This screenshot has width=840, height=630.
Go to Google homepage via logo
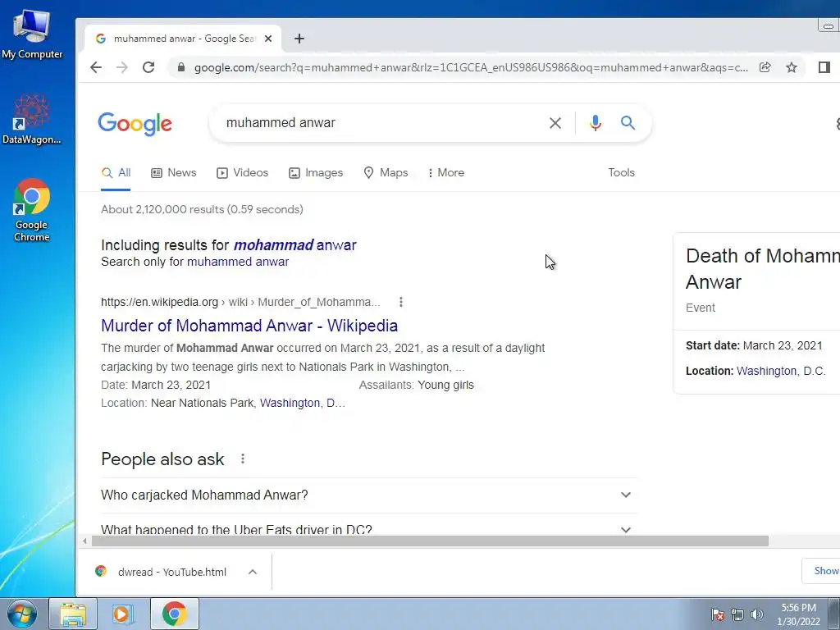(x=135, y=124)
